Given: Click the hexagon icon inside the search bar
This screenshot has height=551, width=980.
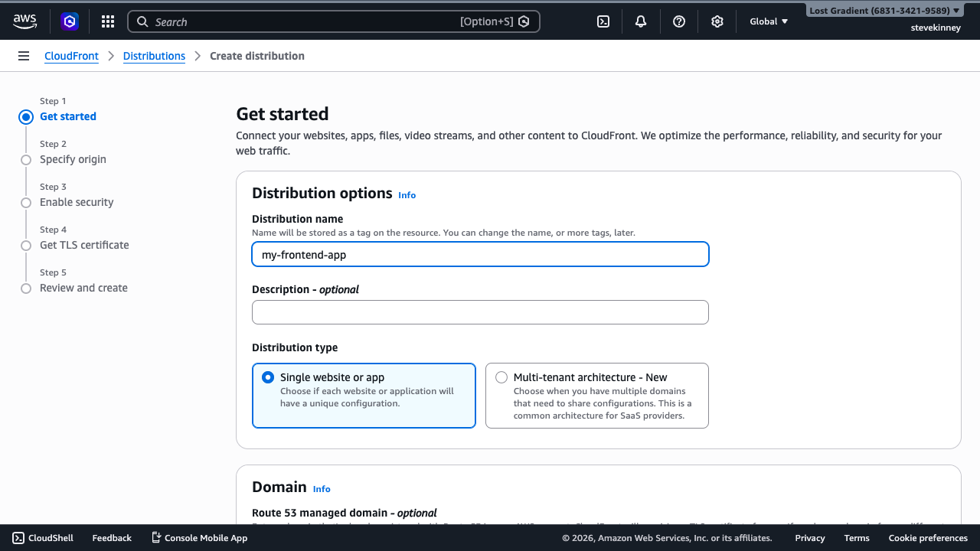Looking at the screenshot, I should 524,21.
